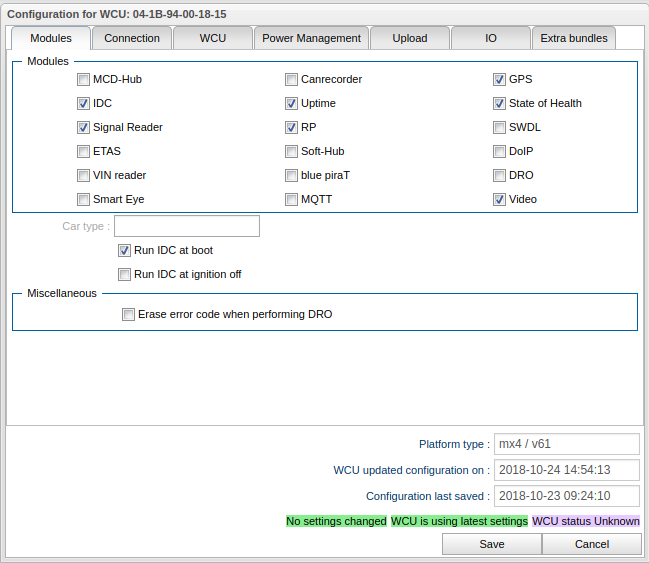Viewport: 649px width, 563px height.
Task: Turn off State of Health module
Action: (500, 104)
